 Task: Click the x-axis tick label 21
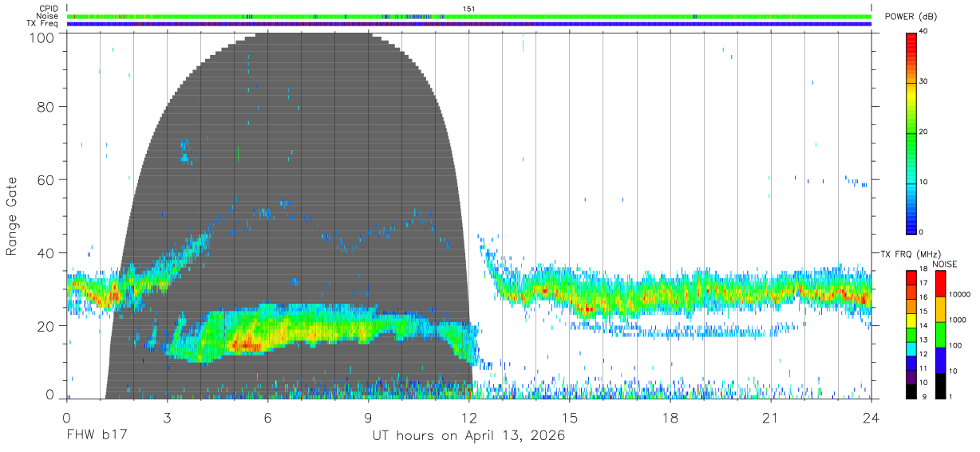pos(771,418)
